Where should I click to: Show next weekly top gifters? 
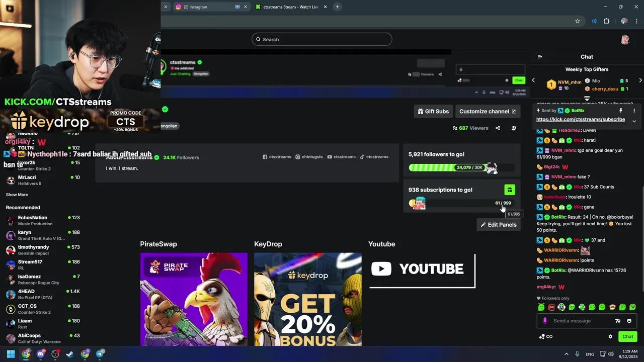[640, 80]
